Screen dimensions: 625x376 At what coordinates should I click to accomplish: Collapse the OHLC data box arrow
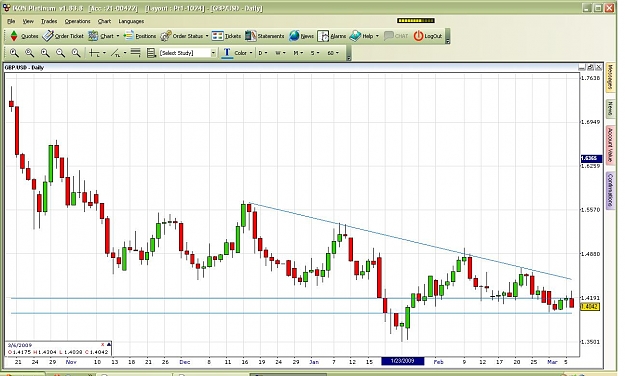click(x=109, y=345)
